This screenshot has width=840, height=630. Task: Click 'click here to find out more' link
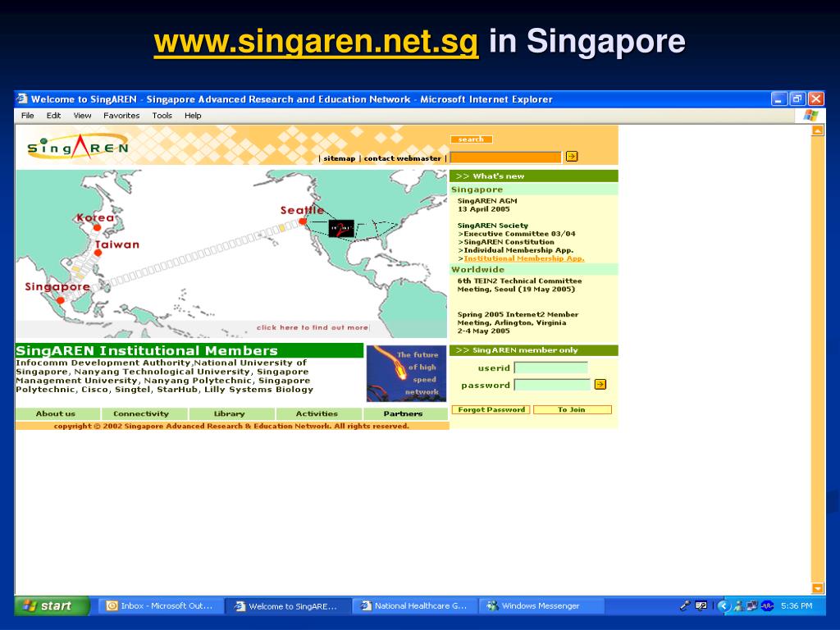313,327
